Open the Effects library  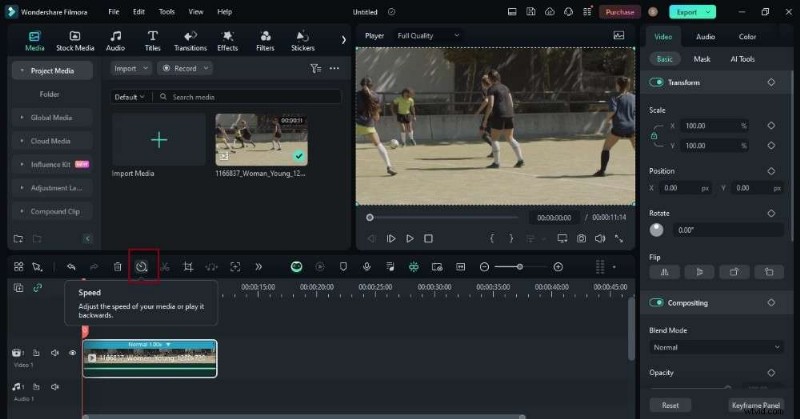[228, 41]
